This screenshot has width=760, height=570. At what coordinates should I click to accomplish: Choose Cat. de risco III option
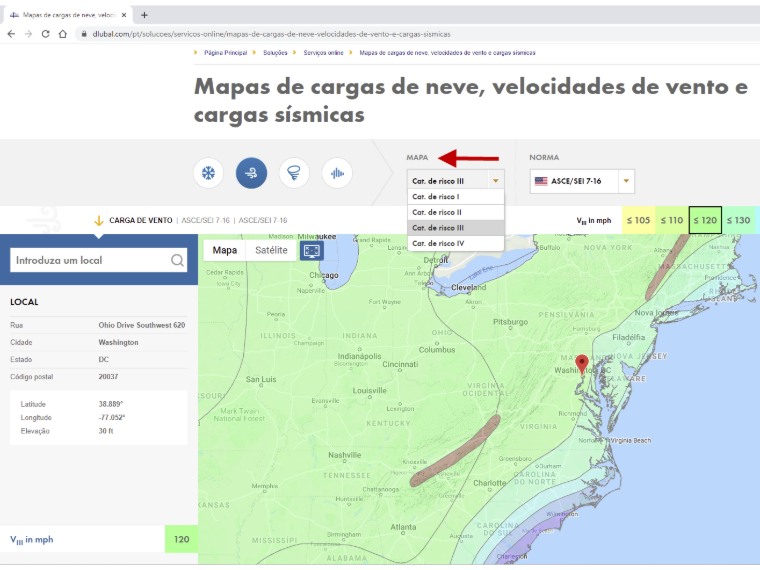(456, 228)
